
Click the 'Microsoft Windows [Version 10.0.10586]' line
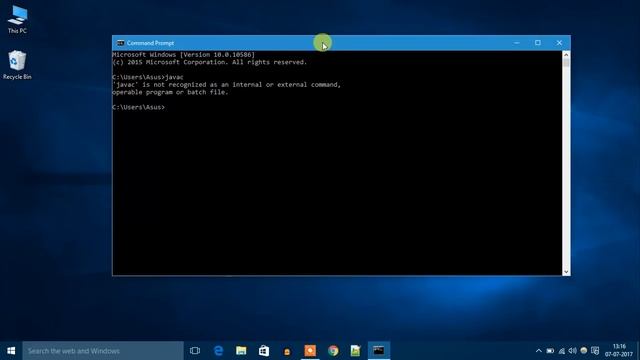183,55
